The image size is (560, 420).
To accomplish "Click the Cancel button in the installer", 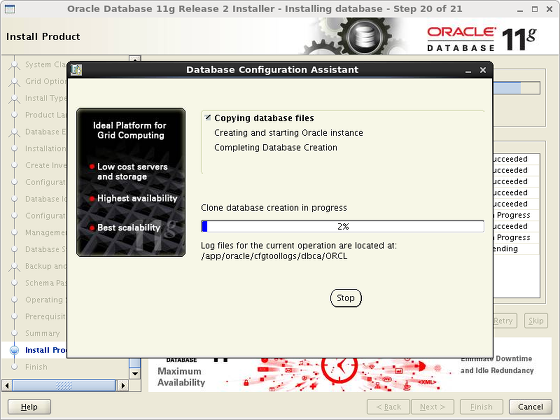I will click(x=530, y=407).
